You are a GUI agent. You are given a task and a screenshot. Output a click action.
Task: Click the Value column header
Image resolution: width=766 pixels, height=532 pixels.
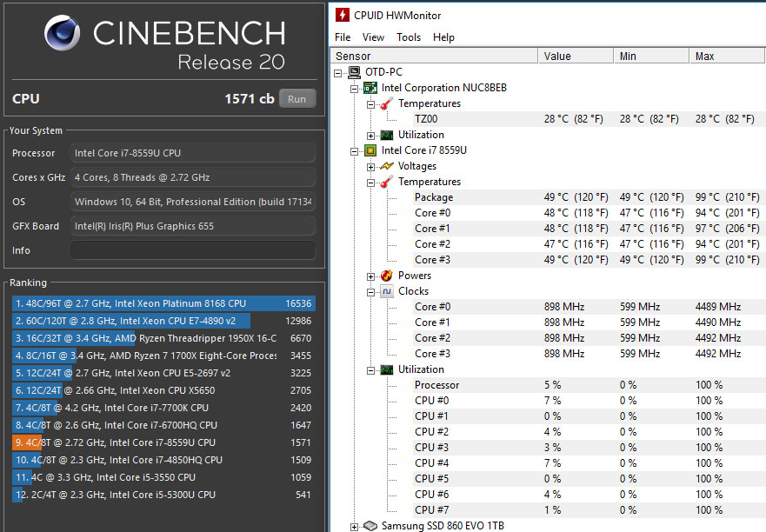[x=576, y=57]
